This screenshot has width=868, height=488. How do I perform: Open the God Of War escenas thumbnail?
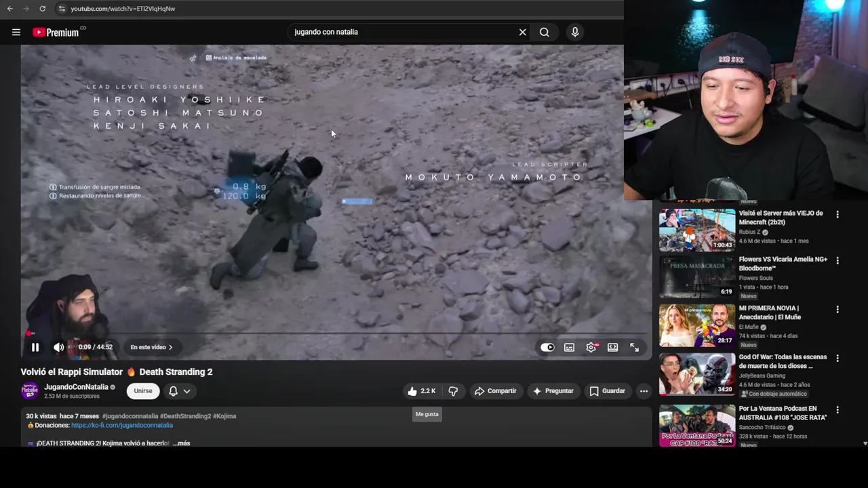point(697,374)
